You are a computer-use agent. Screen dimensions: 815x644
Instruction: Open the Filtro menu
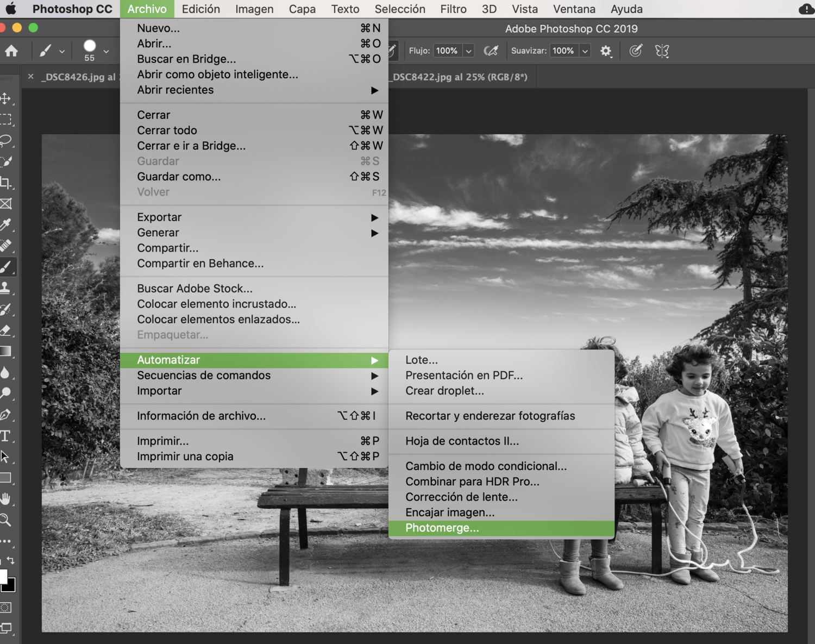click(x=453, y=9)
